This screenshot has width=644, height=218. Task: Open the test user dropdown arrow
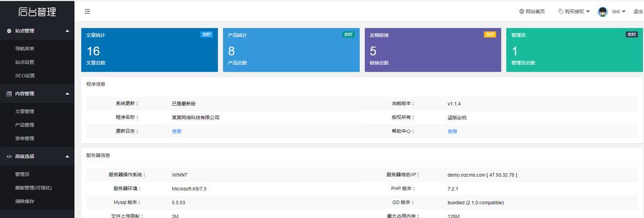coord(624,11)
